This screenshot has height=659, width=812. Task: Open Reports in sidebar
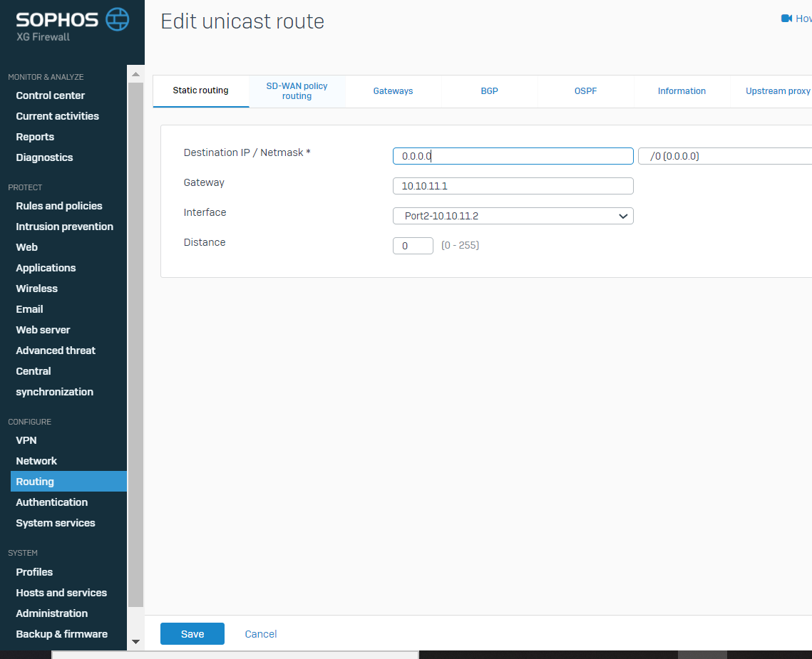[x=35, y=137]
